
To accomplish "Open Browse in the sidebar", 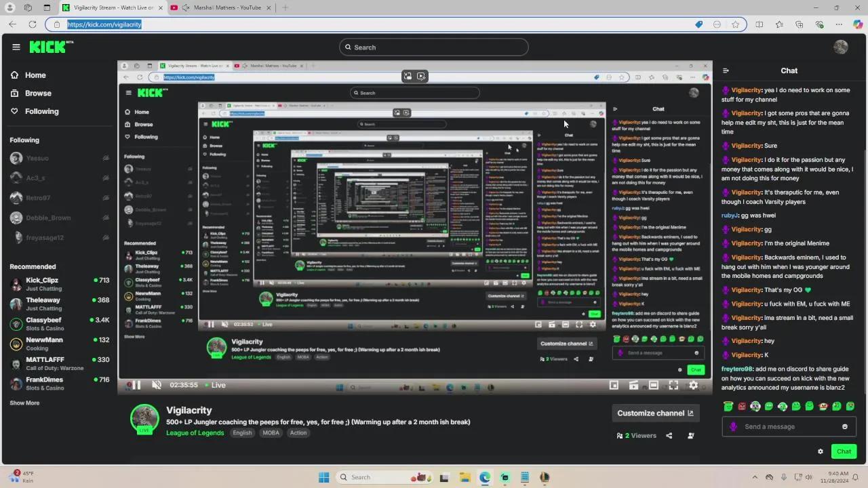I will pyautogui.click(x=31, y=94).
